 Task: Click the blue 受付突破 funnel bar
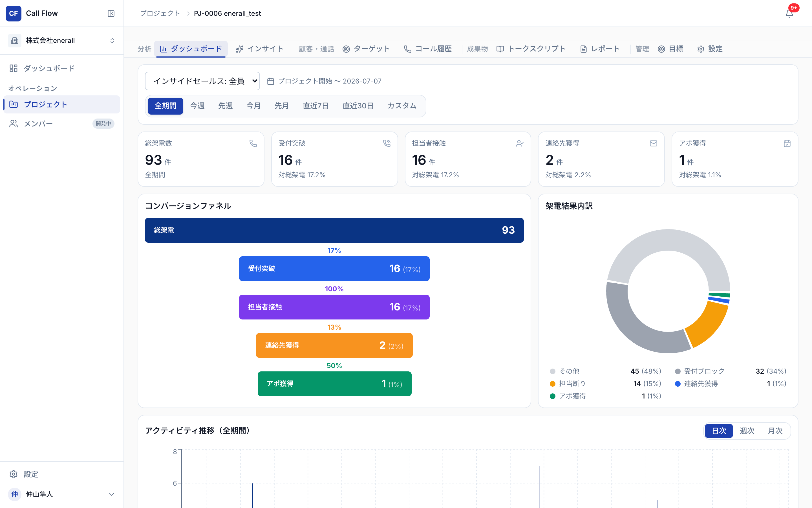click(334, 268)
